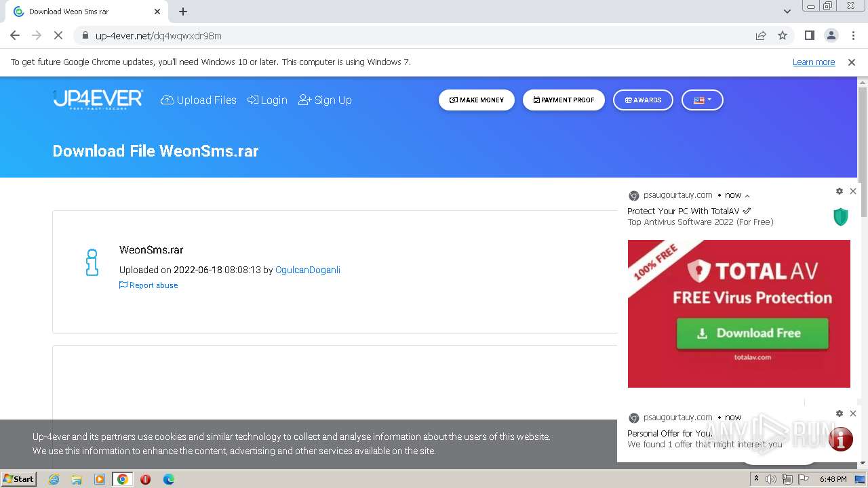This screenshot has width=868, height=488.
Task: Close the Download Weon Sms rar tab
Action: [x=157, y=12]
